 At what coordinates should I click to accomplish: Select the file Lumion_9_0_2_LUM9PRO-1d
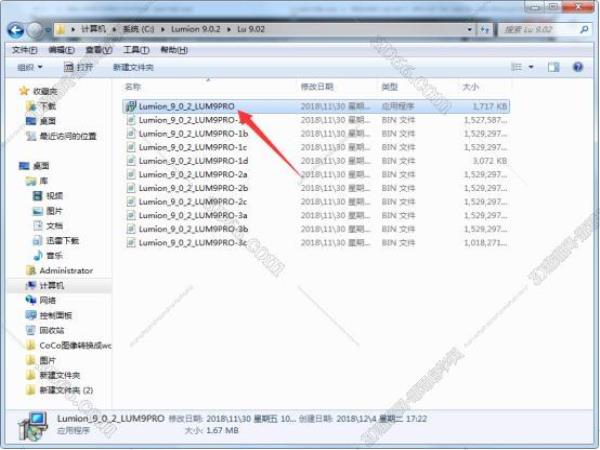(193, 161)
